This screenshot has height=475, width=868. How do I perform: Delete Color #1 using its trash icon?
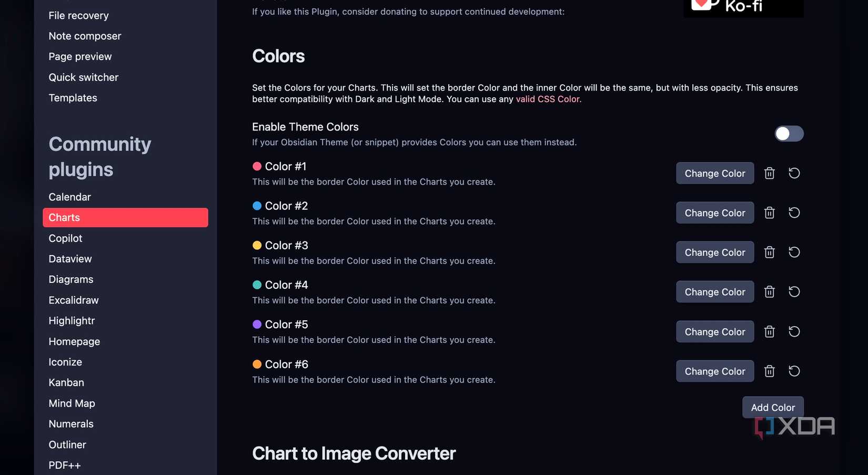769,173
